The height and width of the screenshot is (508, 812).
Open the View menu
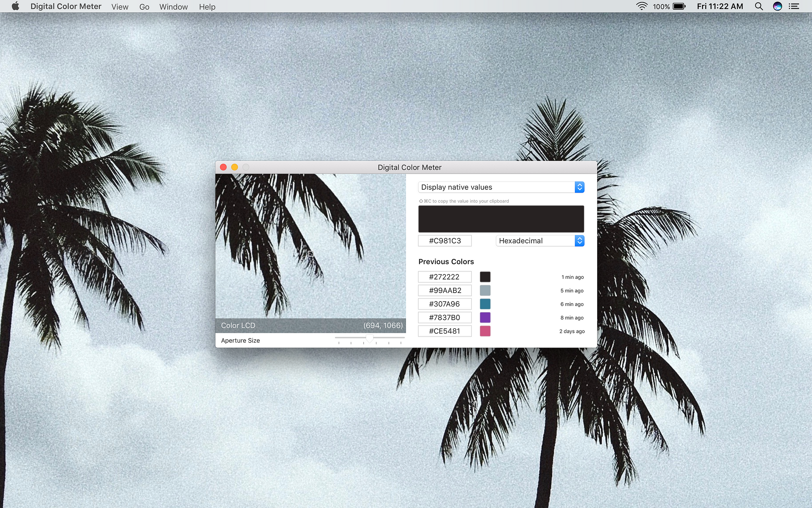click(120, 7)
